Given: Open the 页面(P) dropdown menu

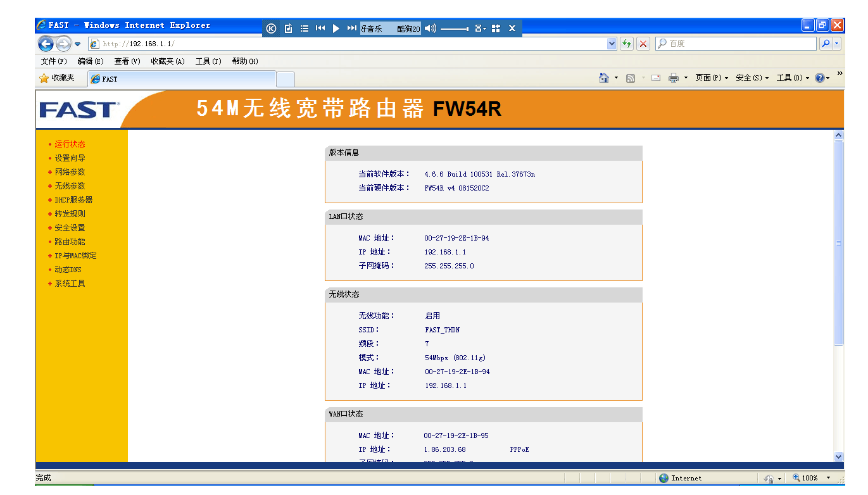Looking at the screenshot, I should 710,77.
